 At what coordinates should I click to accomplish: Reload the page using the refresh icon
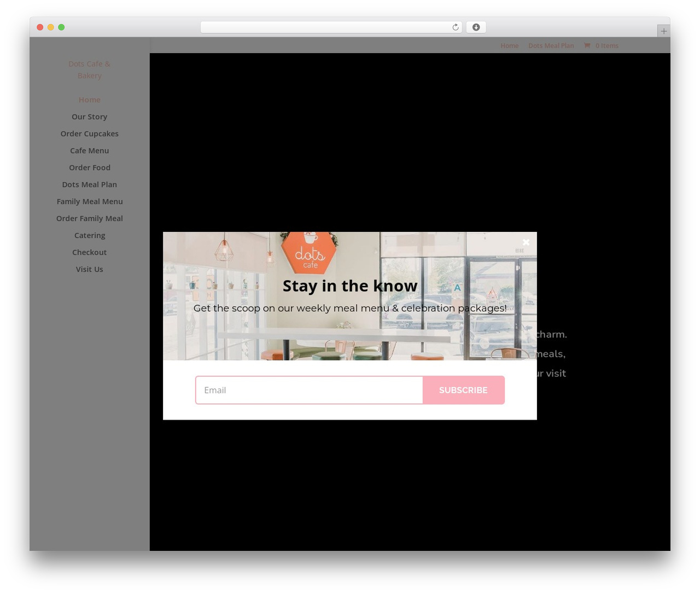click(455, 27)
